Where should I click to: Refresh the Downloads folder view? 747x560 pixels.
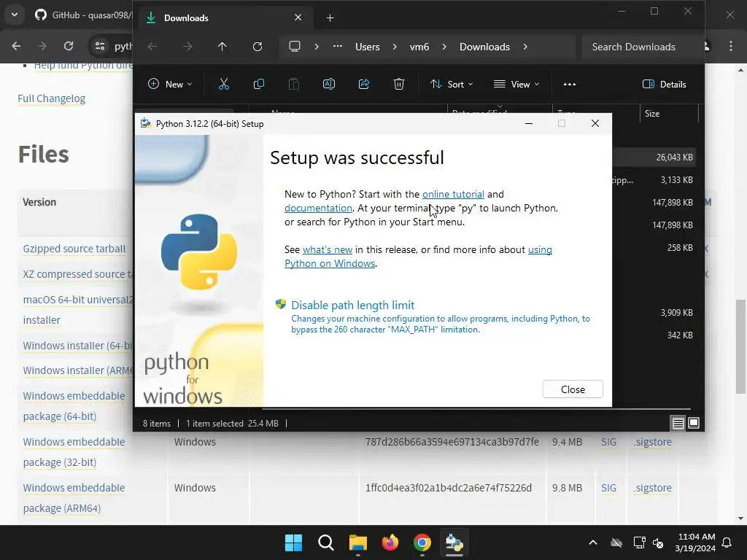click(258, 47)
